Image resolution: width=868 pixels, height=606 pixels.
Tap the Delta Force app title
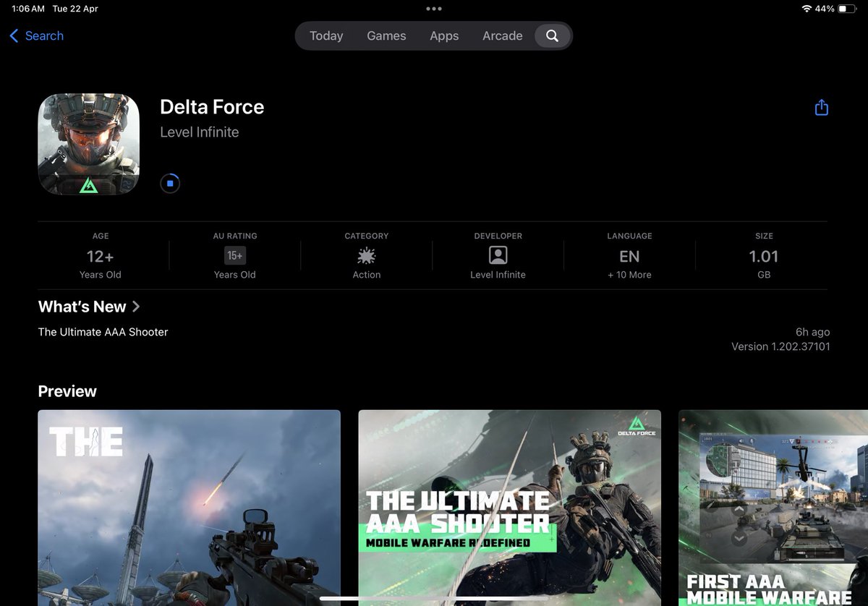coord(212,107)
